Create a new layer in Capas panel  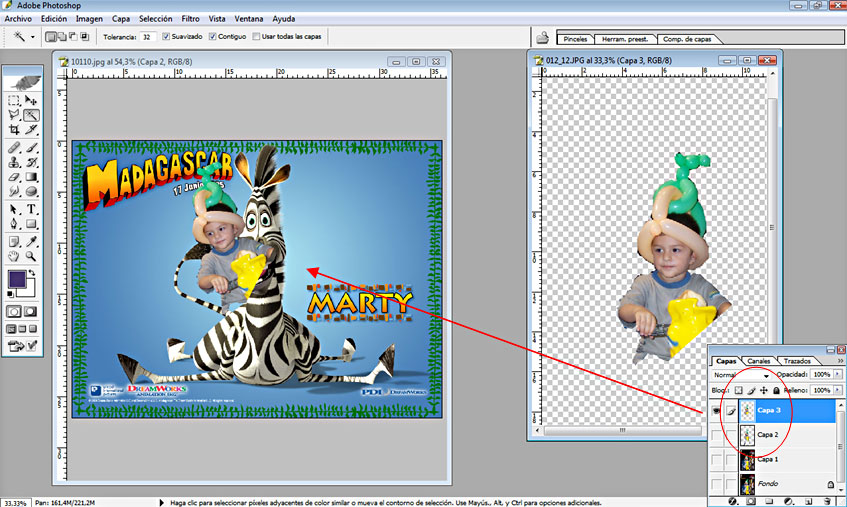808,502
